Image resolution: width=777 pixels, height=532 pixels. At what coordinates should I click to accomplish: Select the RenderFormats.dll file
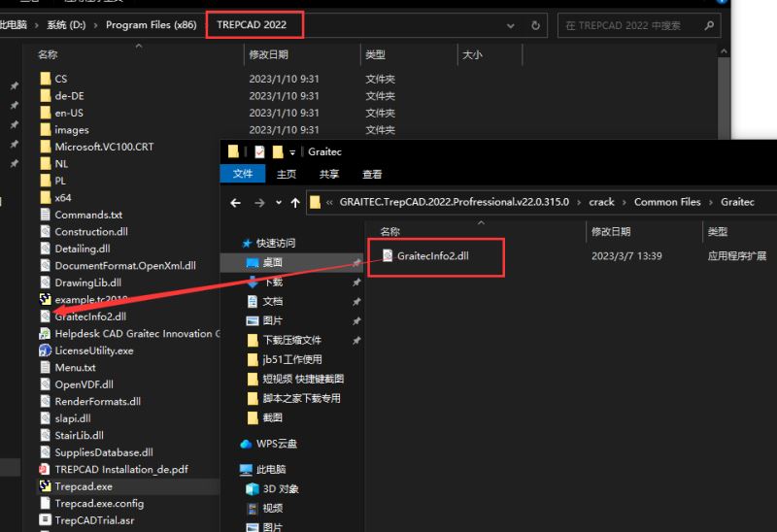[x=98, y=401]
